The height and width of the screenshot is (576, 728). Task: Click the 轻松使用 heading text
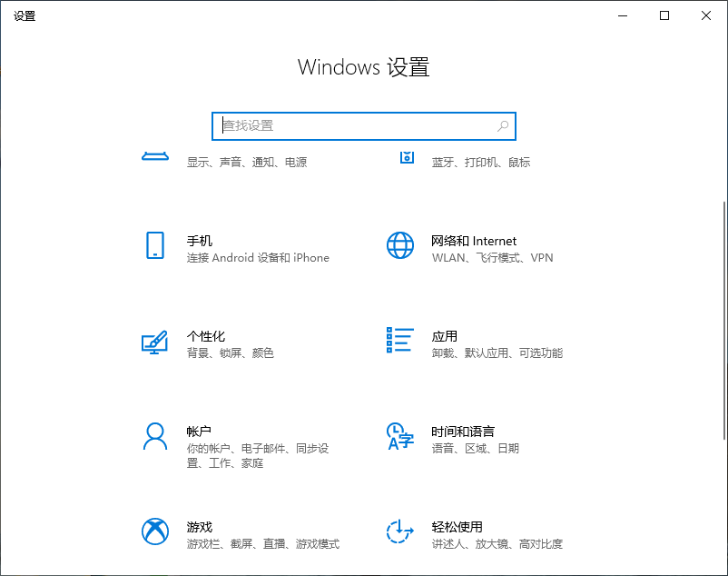(x=457, y=527)
